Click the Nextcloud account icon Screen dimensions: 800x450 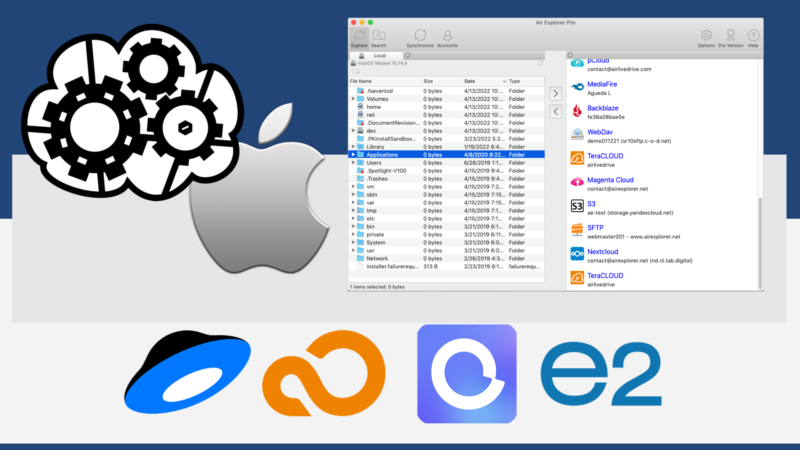[x=577, y=254]
